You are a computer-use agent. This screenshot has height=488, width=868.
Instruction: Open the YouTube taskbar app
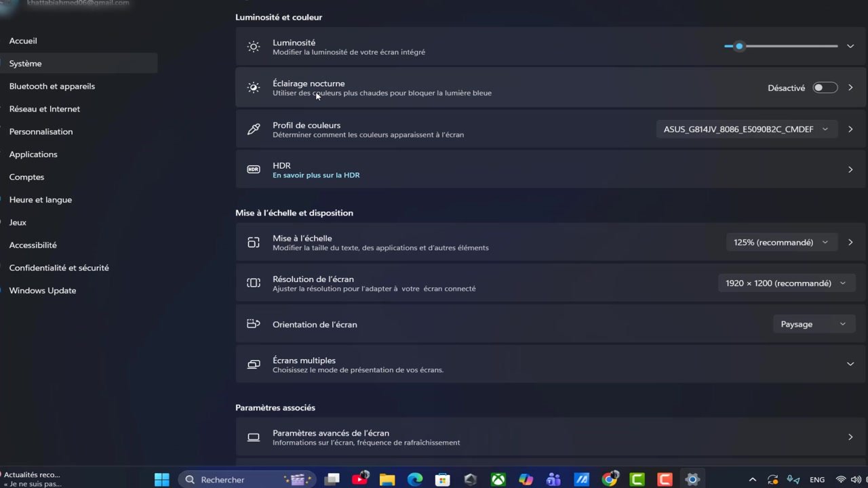(360, 479)
